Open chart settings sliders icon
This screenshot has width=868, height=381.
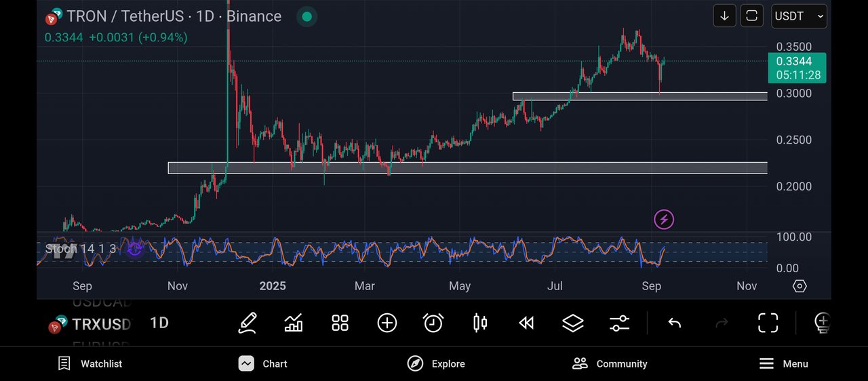620,323
